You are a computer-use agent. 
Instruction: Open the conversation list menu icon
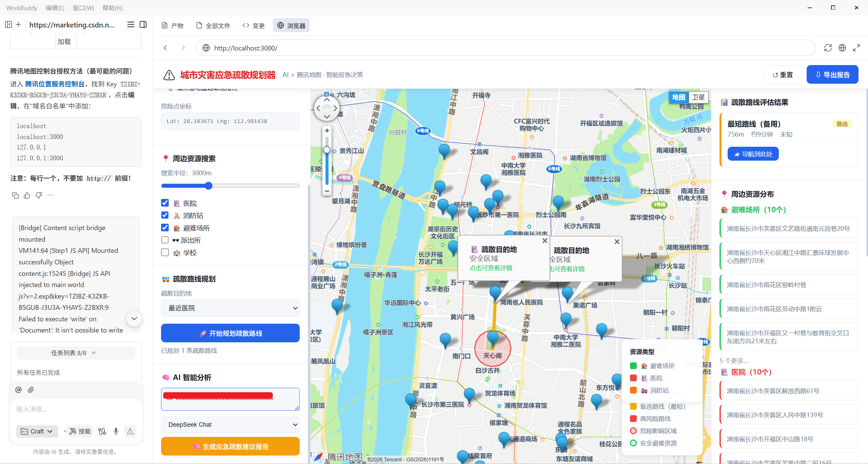tap(131, 24)
